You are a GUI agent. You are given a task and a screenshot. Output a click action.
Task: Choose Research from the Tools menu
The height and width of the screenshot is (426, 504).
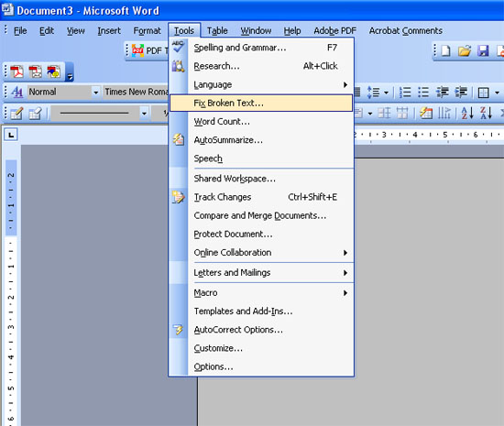pos(261,66)
